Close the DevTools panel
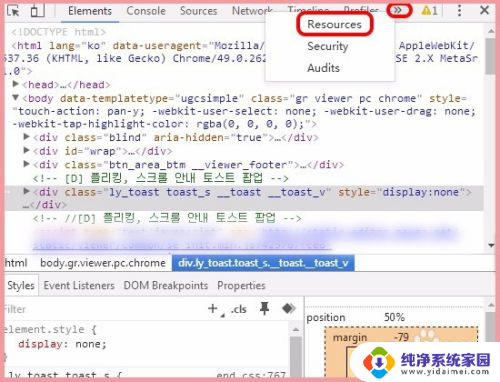This screenshot has width=500, height=382. pos(484,10)
